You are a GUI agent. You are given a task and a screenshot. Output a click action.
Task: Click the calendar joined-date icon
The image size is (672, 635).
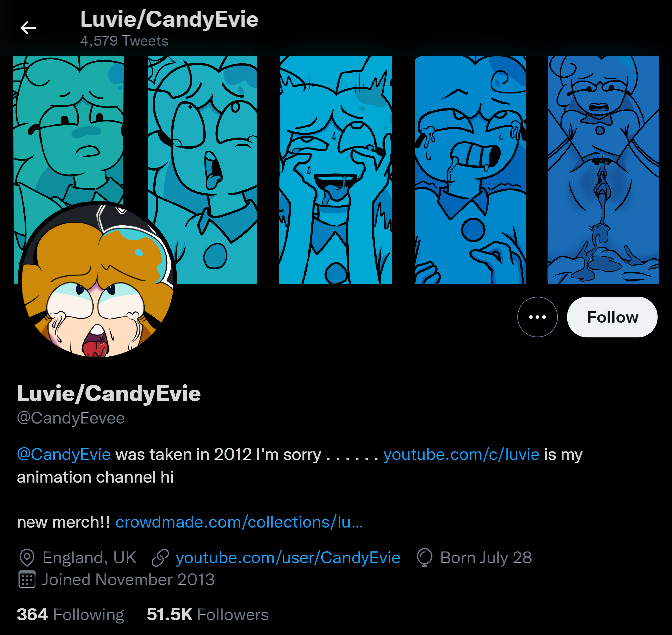[x=27, y=580]
